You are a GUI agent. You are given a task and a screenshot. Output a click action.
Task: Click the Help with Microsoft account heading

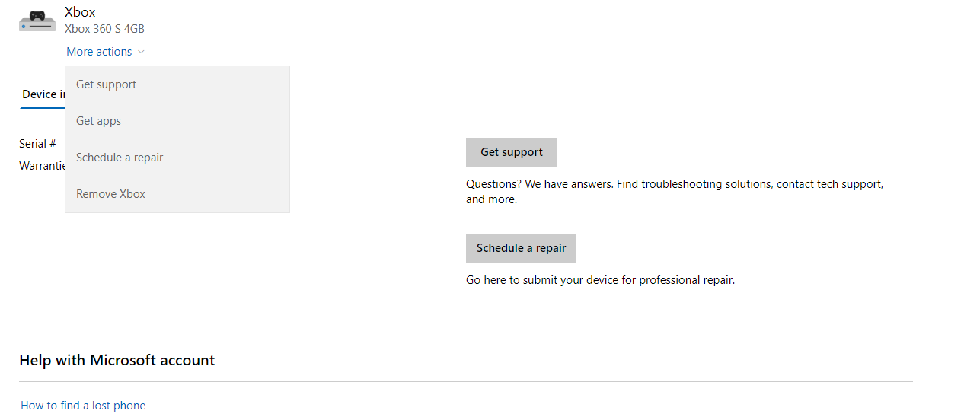pyautogui.click(x=117, y=360)
